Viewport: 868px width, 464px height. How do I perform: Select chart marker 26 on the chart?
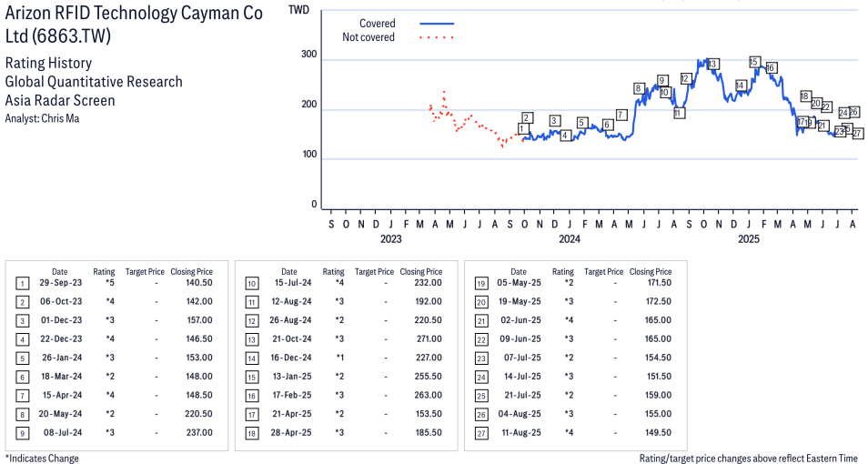point(853,112)
